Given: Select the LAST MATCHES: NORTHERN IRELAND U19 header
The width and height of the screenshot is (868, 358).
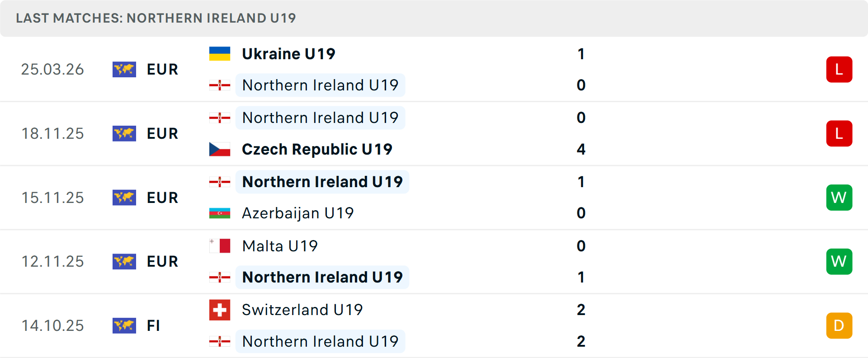Looking at the screenshot, I should click(x=156, y=18).
